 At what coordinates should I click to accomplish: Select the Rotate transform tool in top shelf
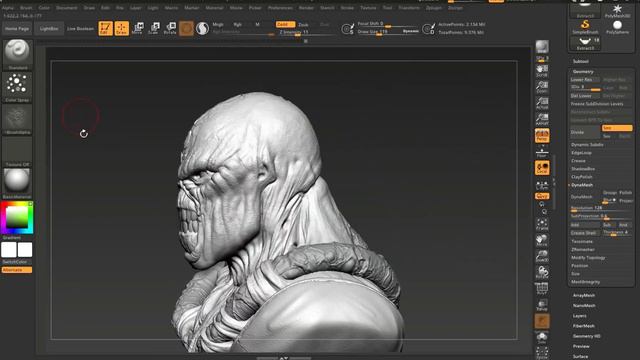pyautogui.click(x=170, y=28)
